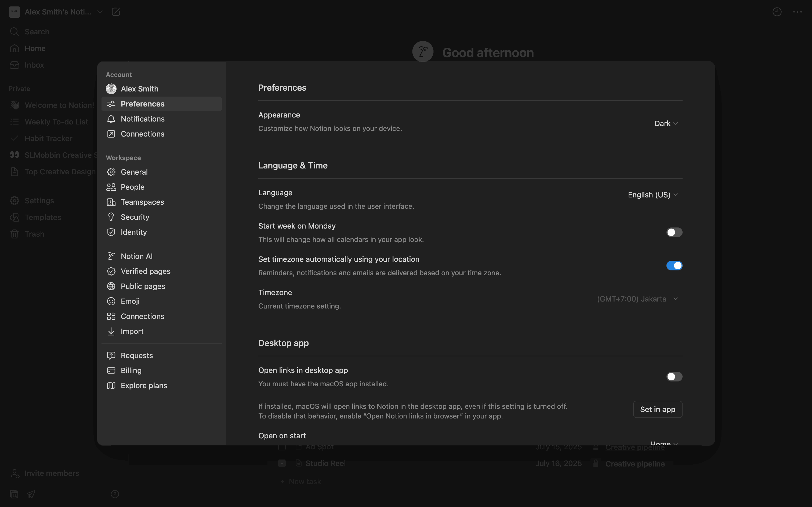Viewport: 812px width, 507px height.
Task: Click the Public pages globe icon
Action: [111, 286]
